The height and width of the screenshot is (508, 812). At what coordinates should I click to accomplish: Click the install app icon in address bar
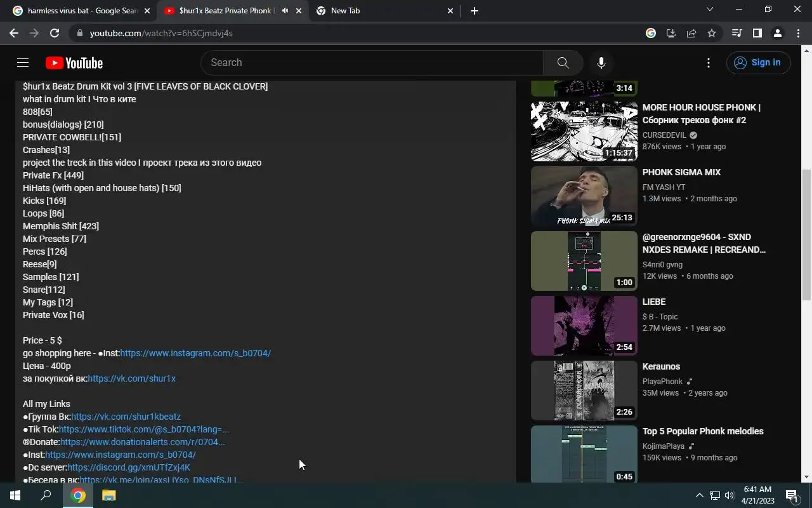pos(671,33)
